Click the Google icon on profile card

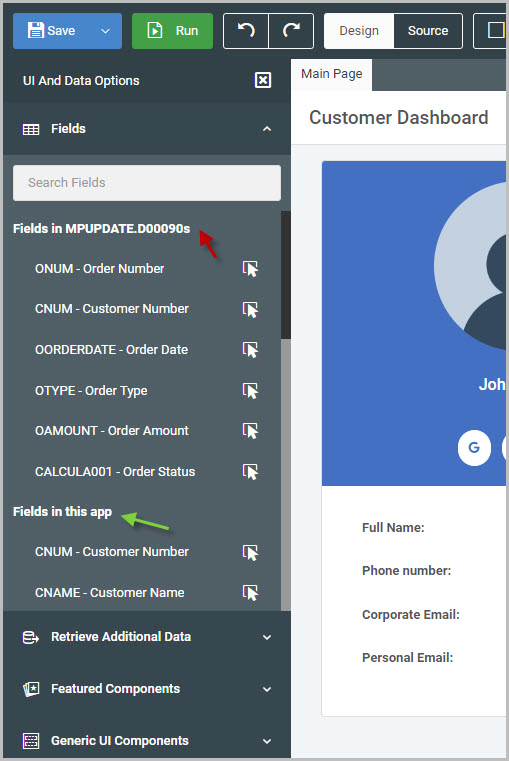pyautogui.click(x=474, y=447)
